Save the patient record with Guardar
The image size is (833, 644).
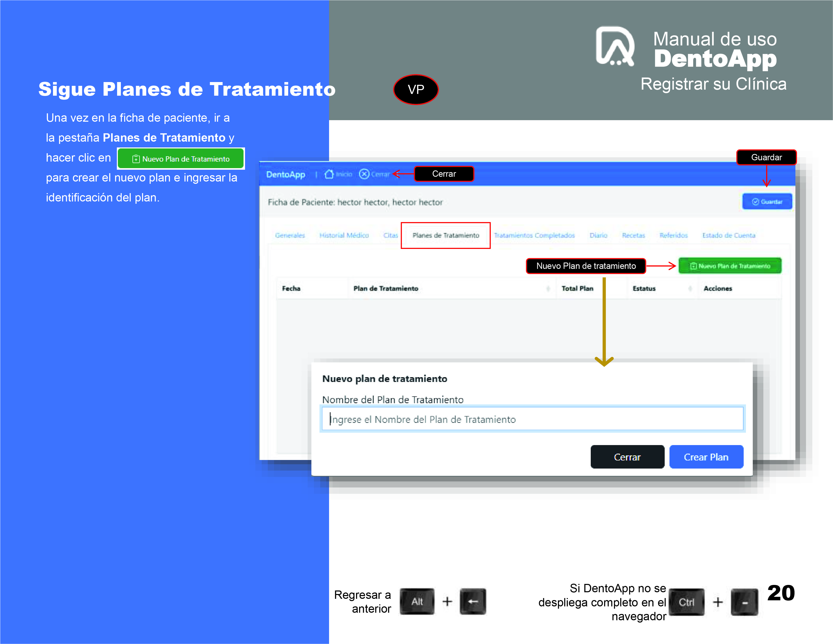pyautogui.click(x=767, y=201)
